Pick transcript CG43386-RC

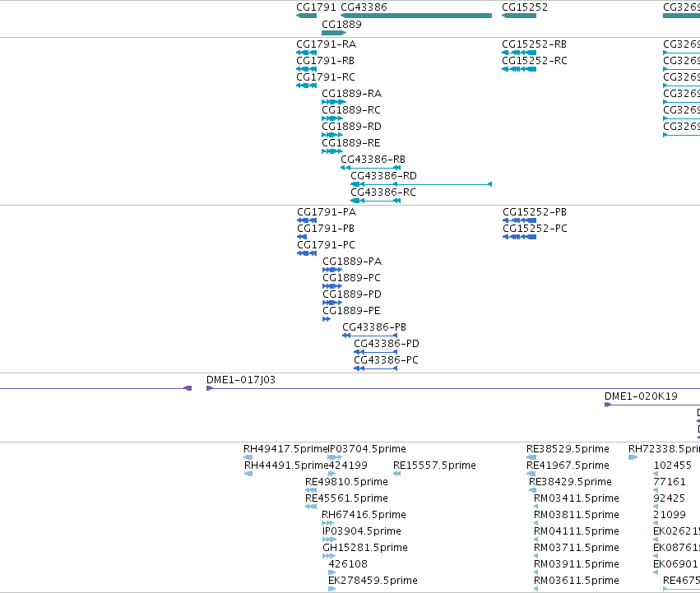tap(383, 192)
